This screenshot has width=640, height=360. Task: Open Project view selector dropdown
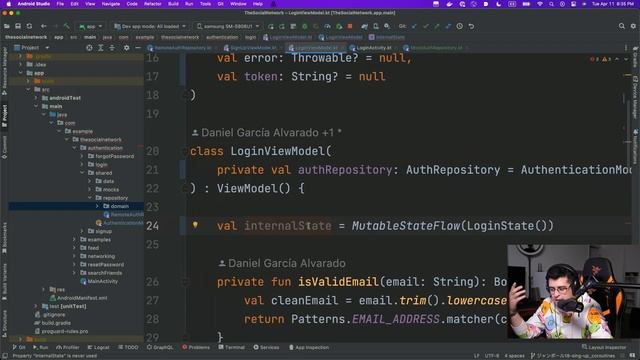(32, 48)
